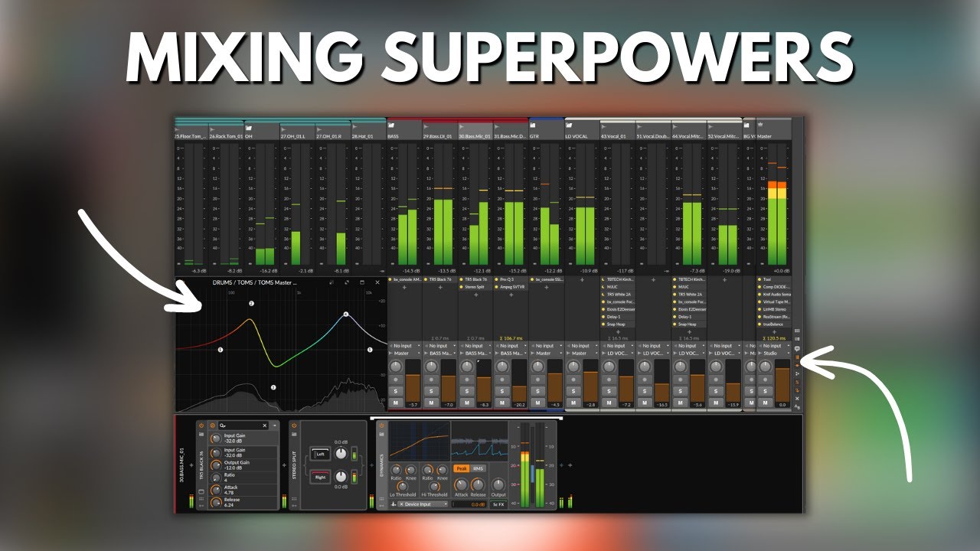
Task: Open the Master output dropdown on GTR channel
Action: tap(547, 354)
